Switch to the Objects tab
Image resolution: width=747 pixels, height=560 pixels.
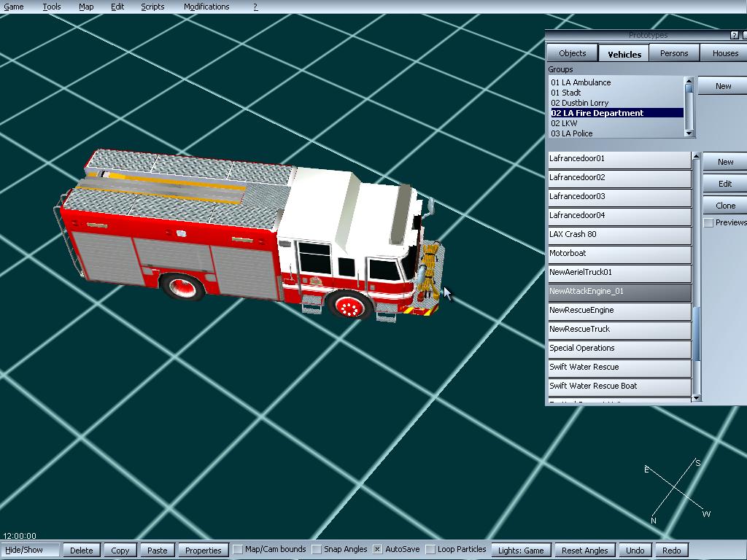(572, 53)
